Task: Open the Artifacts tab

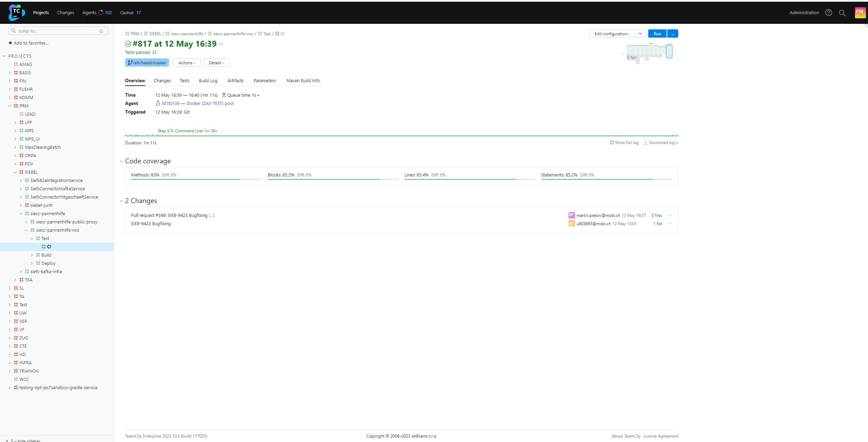Action: (x=235, y=81)
